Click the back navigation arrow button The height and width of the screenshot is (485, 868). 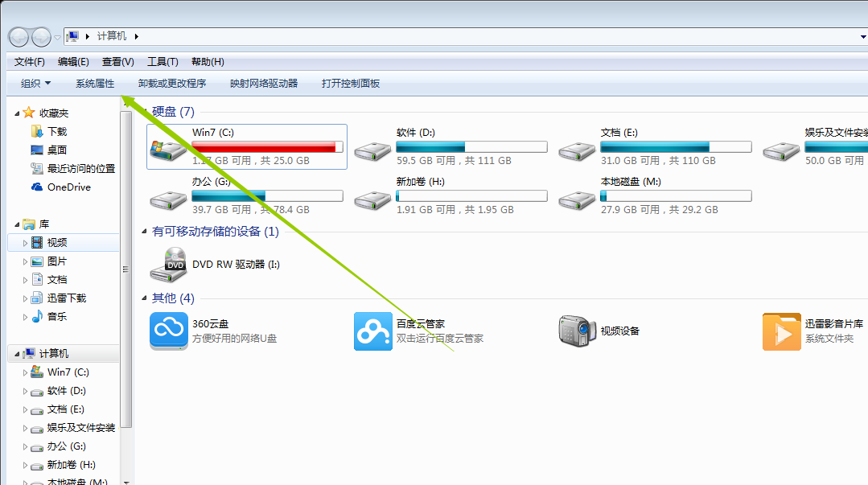[x=19, y=37]
